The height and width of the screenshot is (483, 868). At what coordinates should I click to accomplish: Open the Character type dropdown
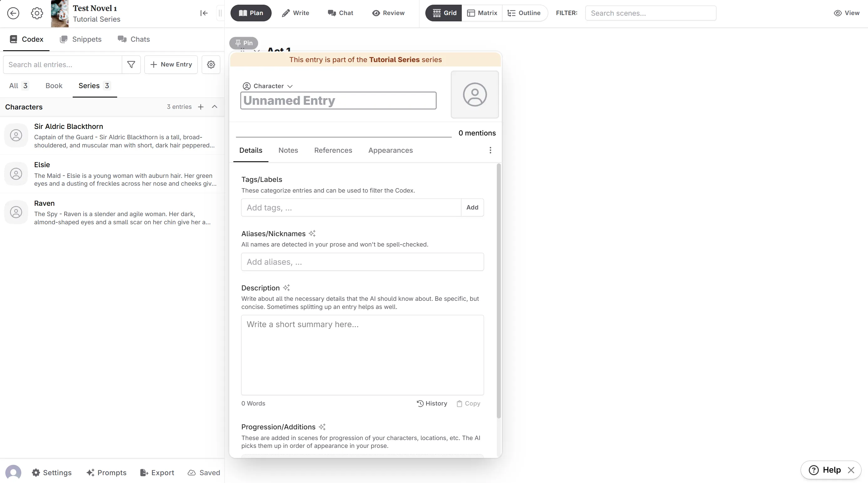(268, 86)
